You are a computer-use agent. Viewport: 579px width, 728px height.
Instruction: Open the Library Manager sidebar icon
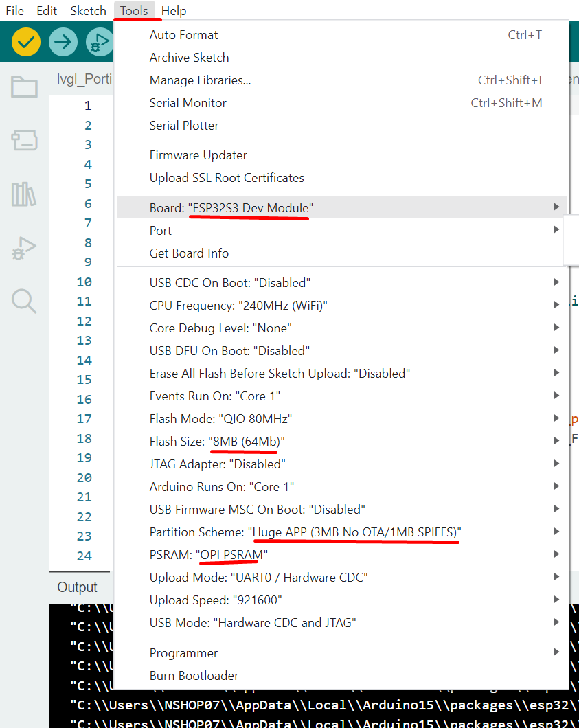coord(23,194)
